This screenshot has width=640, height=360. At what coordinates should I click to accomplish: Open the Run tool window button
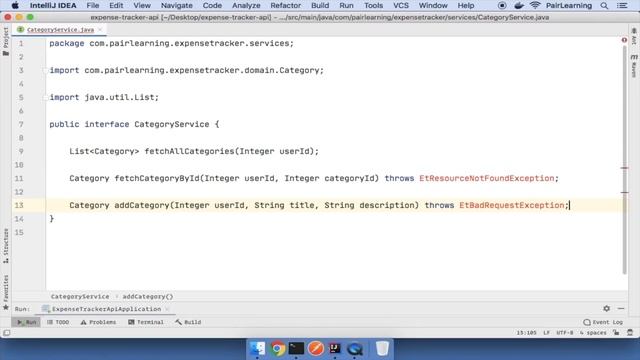(27, 322)
